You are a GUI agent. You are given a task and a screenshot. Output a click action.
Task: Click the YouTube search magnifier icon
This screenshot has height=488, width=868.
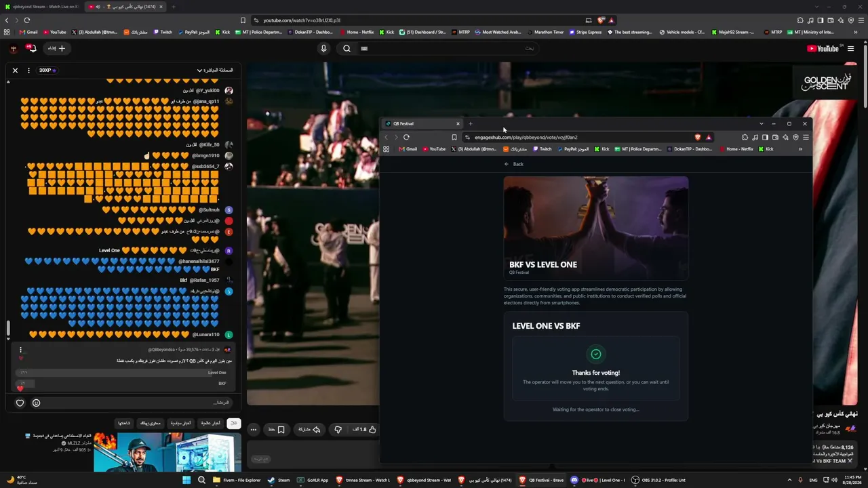347,48
